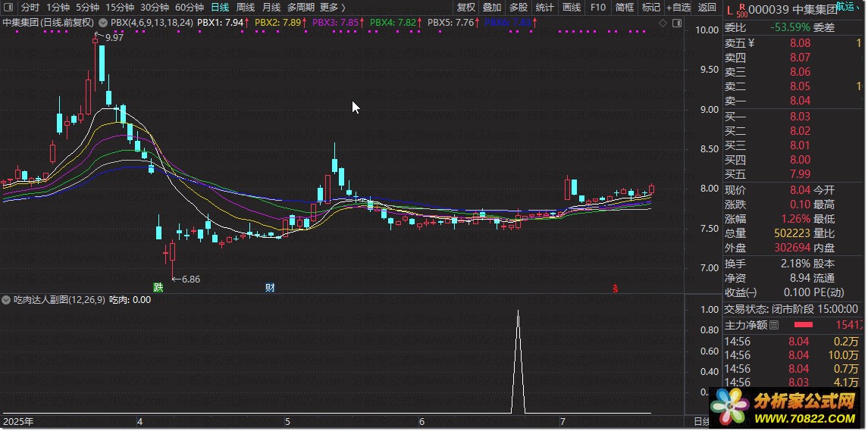Select the 15分钟 period tab
Viewport: 868px width, 431px height.
pyautogui.click(x=120, y=7)
